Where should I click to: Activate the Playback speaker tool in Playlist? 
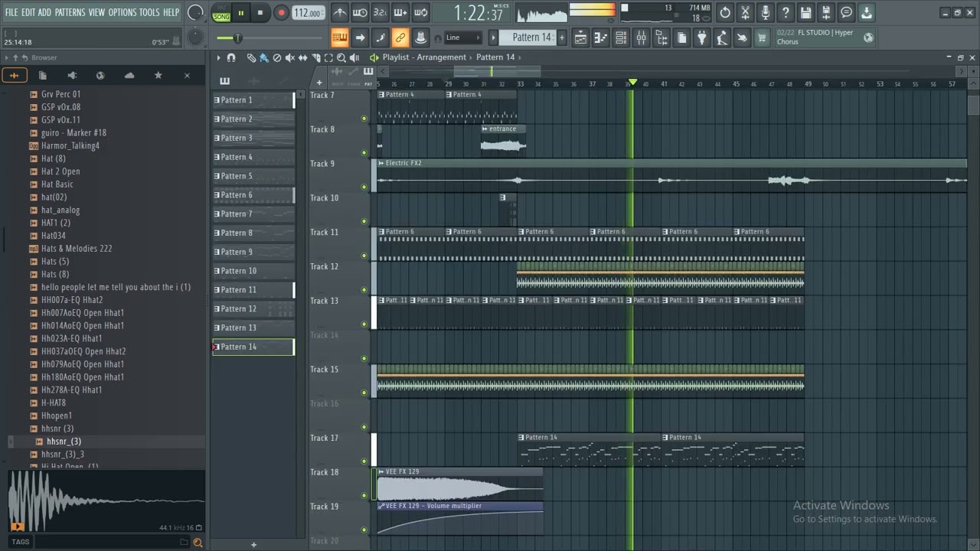[354, 57]
